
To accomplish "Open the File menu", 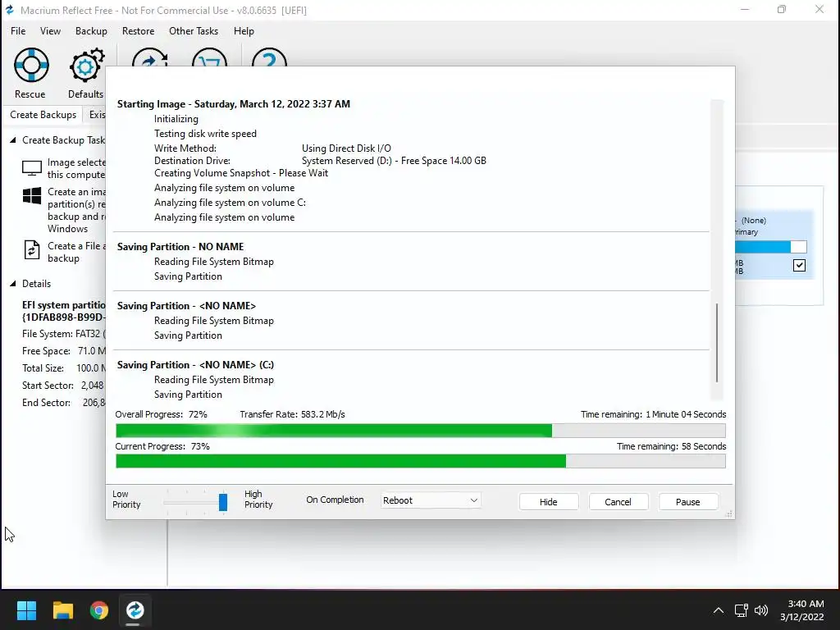I will [x=18, y=31].
